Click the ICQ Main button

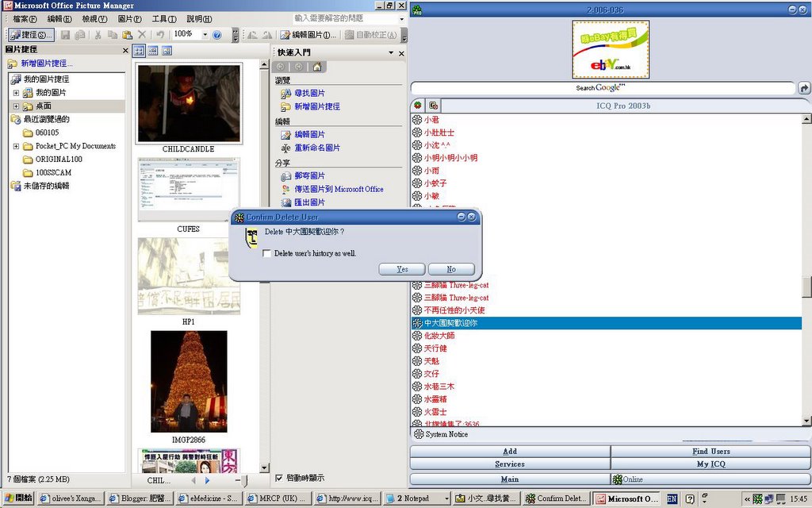tap(510, 479)
